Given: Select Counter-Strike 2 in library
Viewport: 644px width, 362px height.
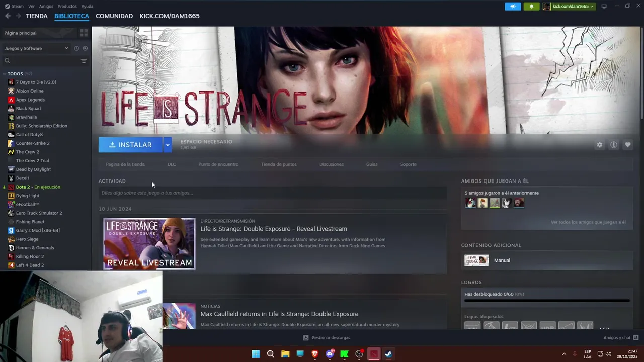Looking at the screenshot, I should (x=33, y=143).
